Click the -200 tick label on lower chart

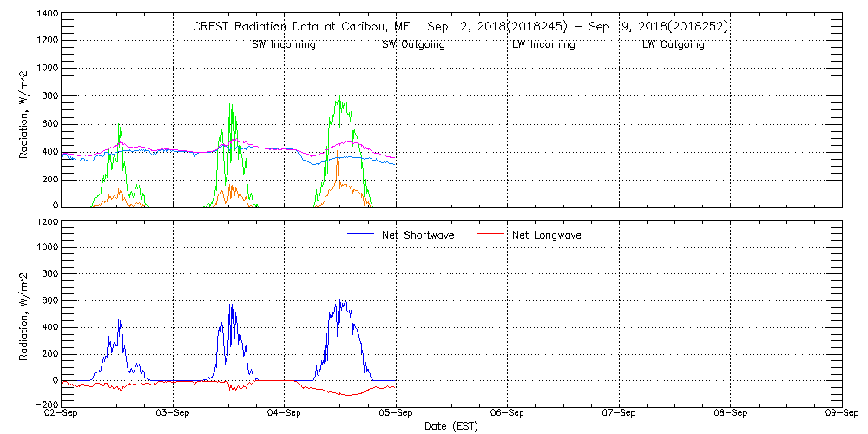[45, 405]
